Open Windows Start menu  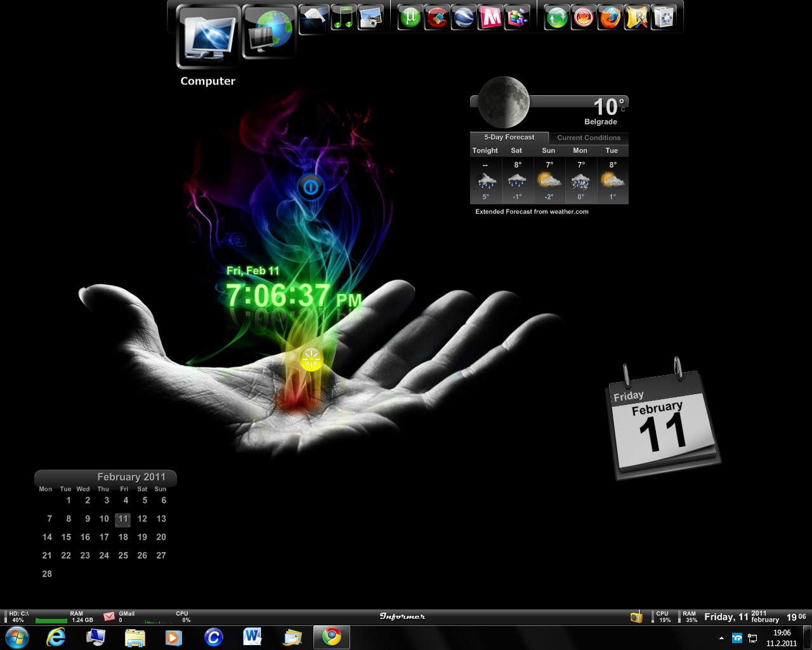pos(16,637)
